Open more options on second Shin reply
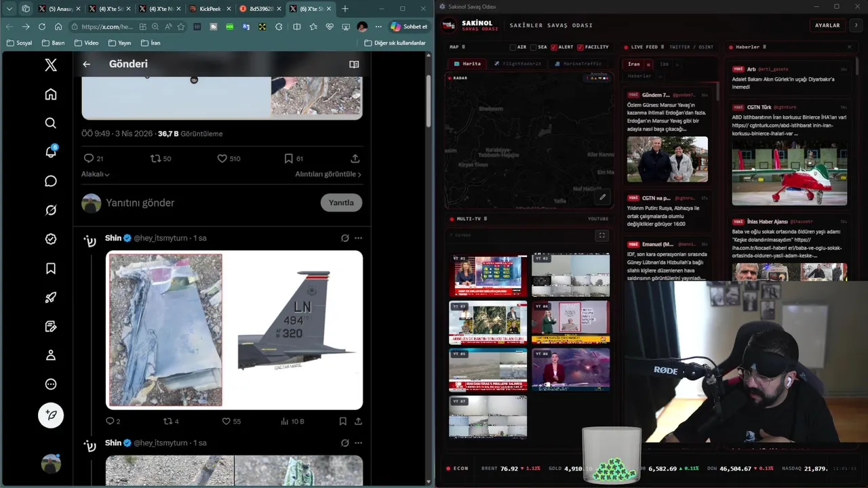 click(x=359, y=443)
